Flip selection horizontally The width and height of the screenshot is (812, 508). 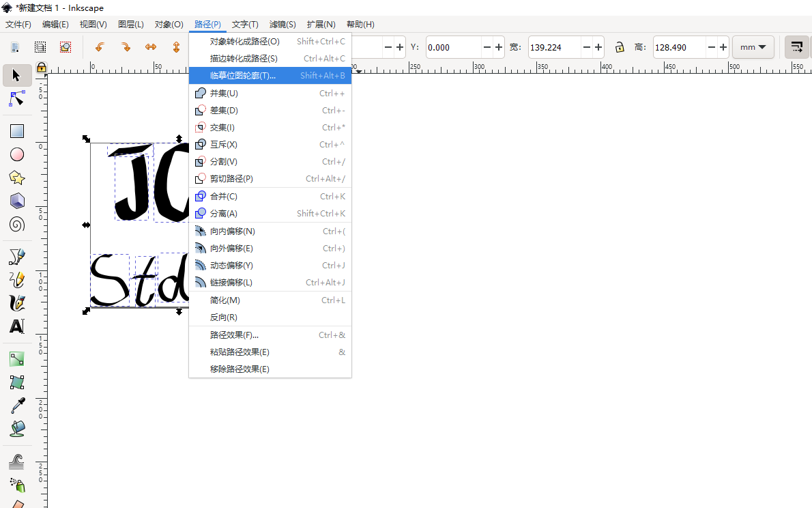151,47
